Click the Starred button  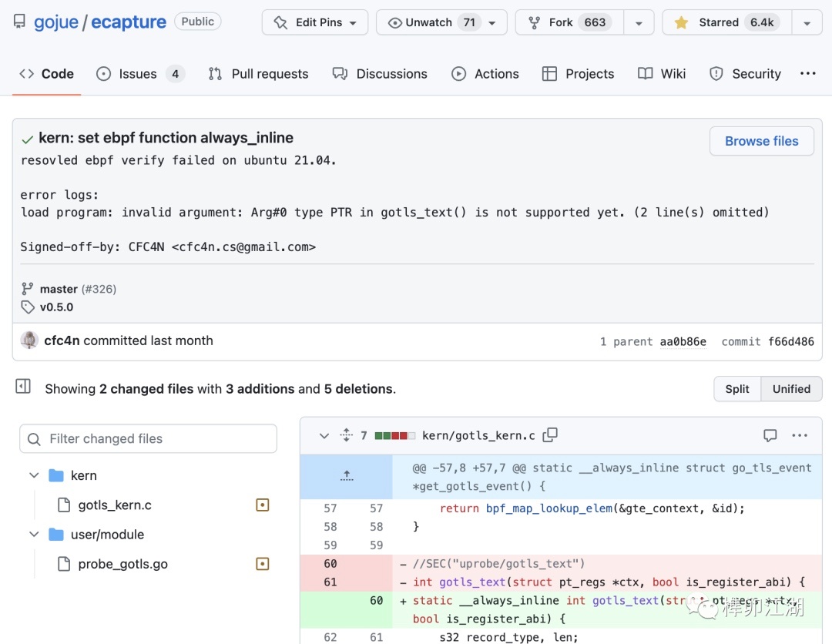[x=727, y=22]
